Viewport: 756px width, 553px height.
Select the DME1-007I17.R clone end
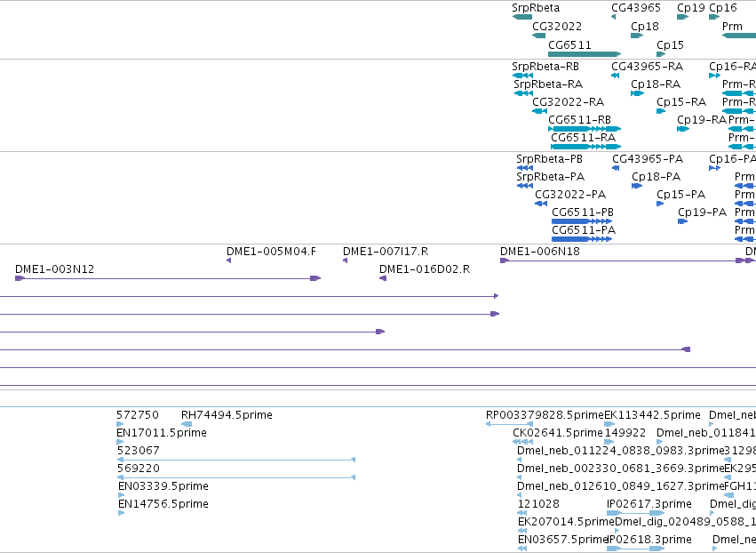click(x=345, y=260)
